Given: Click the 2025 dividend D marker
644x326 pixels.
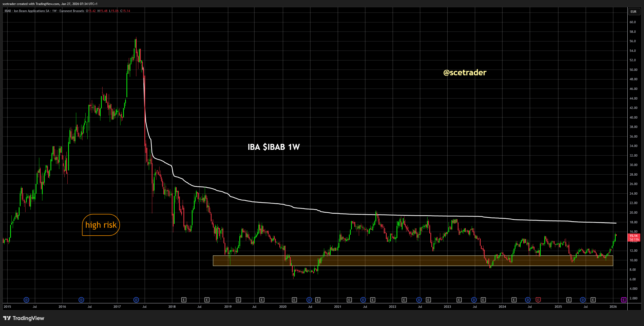Looking at the screenshot, I should click(x=583, y=300).
